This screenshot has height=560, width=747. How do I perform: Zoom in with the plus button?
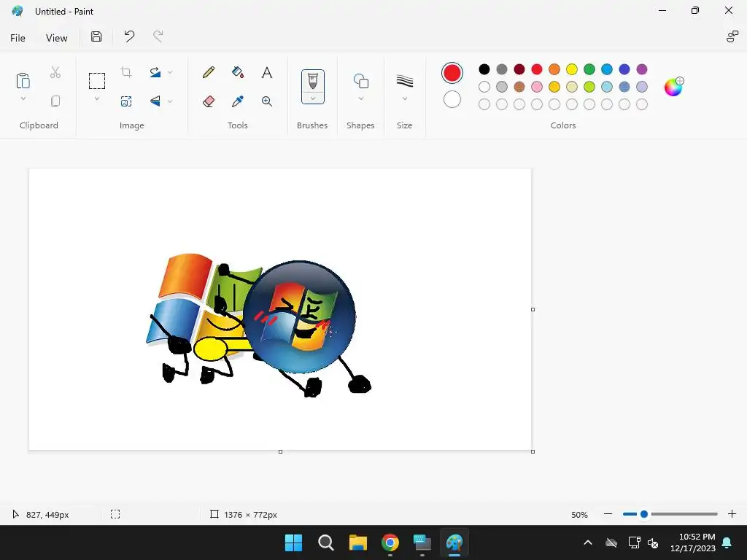[732, 514]
